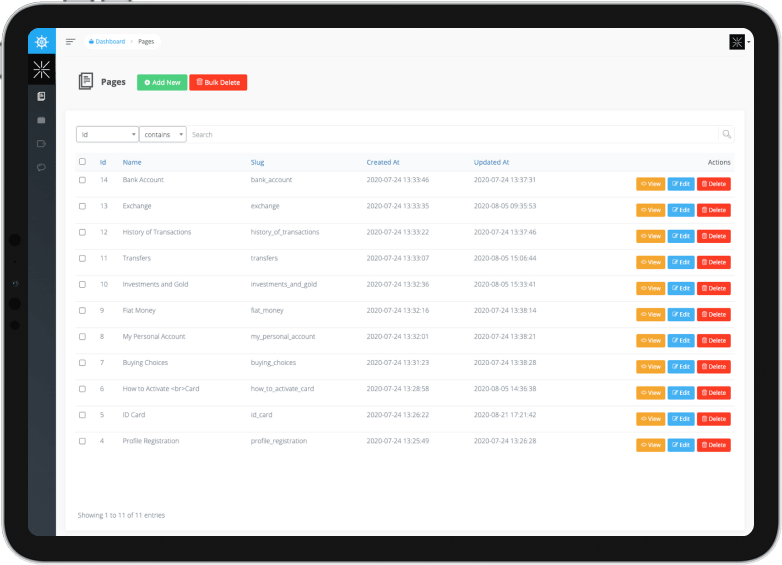This screenshot has height=565, width=782.
Task: Toggle the sidebar with the hamburger icon
Action: point(71,42)
